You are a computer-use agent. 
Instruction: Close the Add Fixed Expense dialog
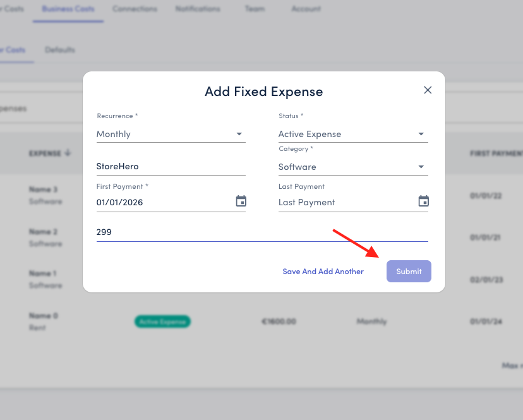click(x=428, y=90)
